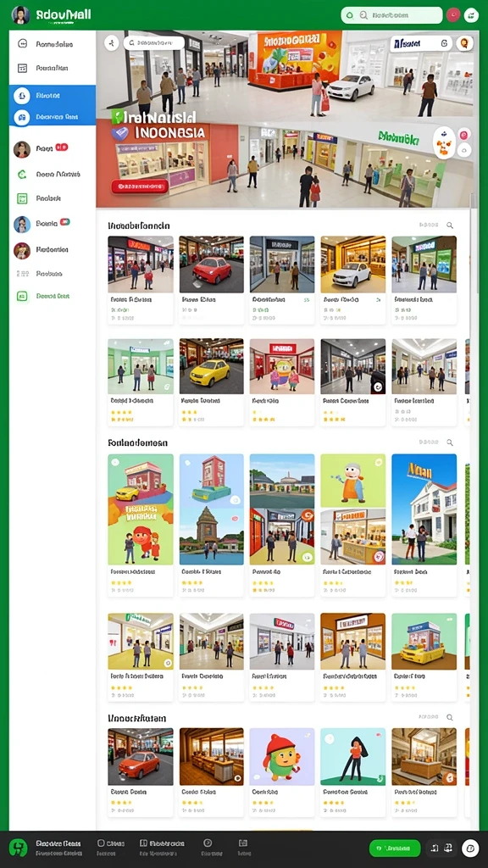This screenshot has height=868, width=488.
Task: Click the white round icon at bottom bar's right end
Action: [x=470, y=848]
